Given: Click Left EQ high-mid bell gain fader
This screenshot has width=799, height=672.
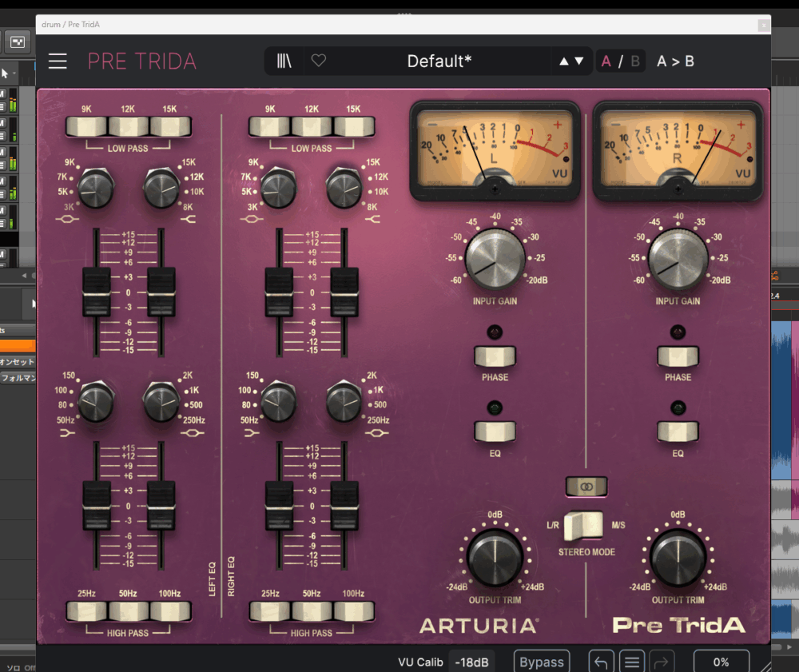Looking at the screenshot, I should click(x=97, y=292).
